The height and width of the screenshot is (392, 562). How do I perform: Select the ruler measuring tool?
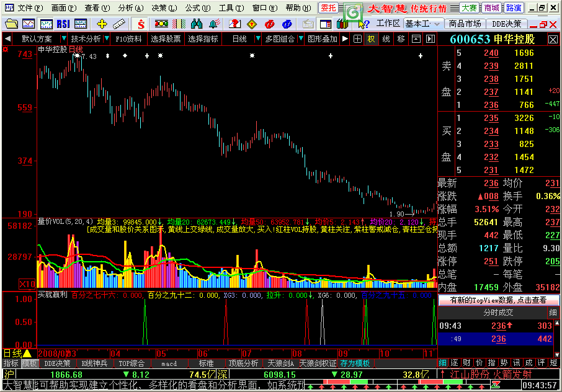pos(118,24)
